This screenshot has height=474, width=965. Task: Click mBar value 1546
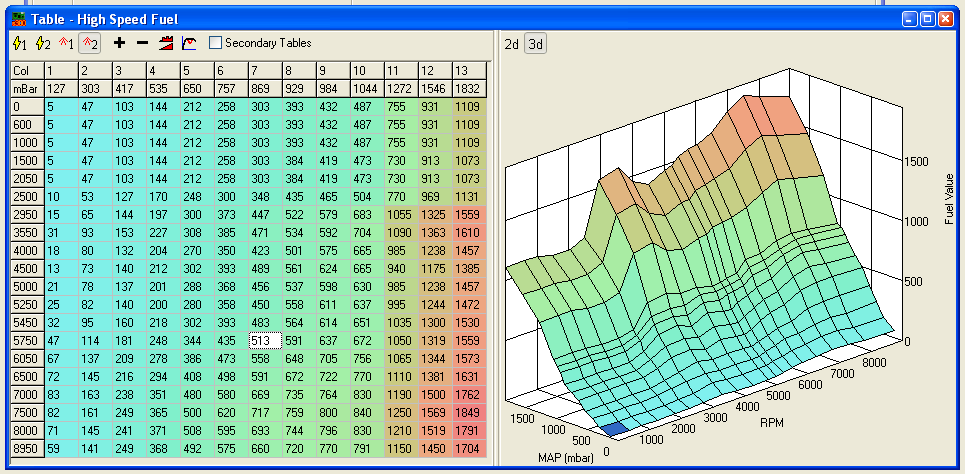pos(435,89)
